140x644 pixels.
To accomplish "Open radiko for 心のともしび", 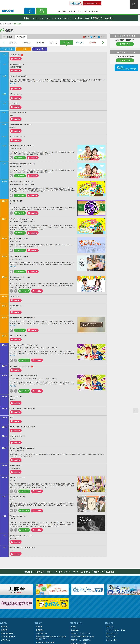I will (16, 107).
